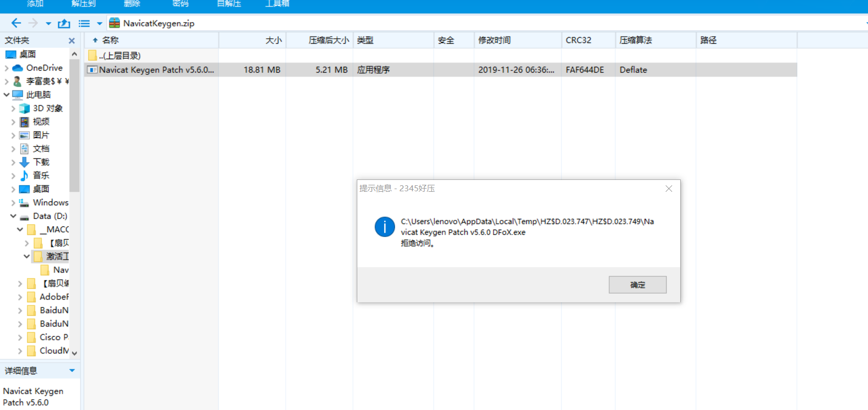Sort by the 压缩后大小 column header
Viewport: 868px width, 410px height.
pos(320,40)
